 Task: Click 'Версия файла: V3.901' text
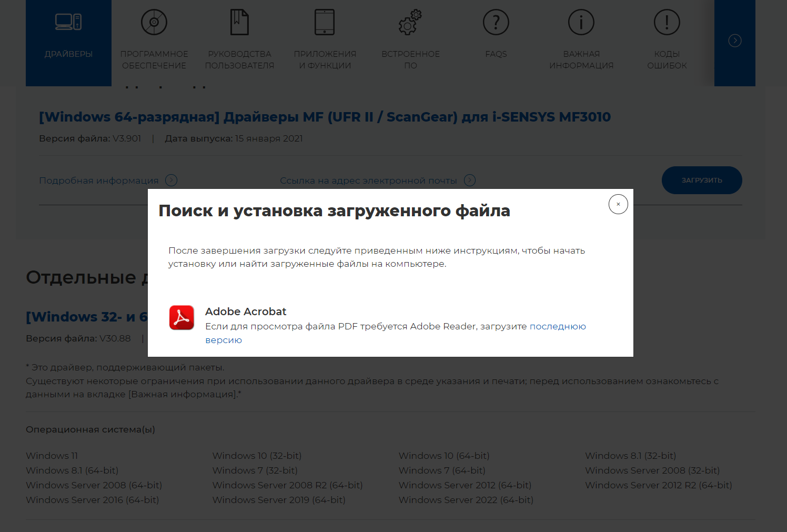pos(90,138)
